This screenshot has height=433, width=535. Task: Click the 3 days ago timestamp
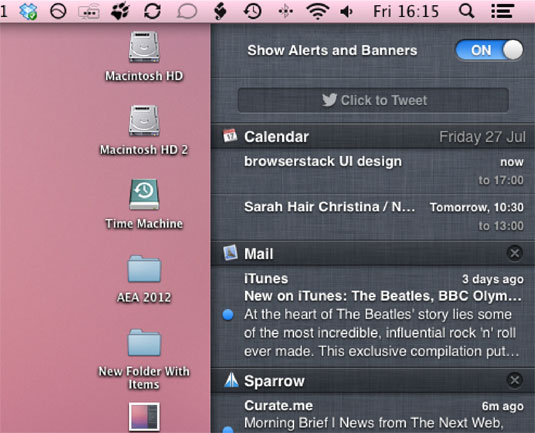[x=493, y=279]
